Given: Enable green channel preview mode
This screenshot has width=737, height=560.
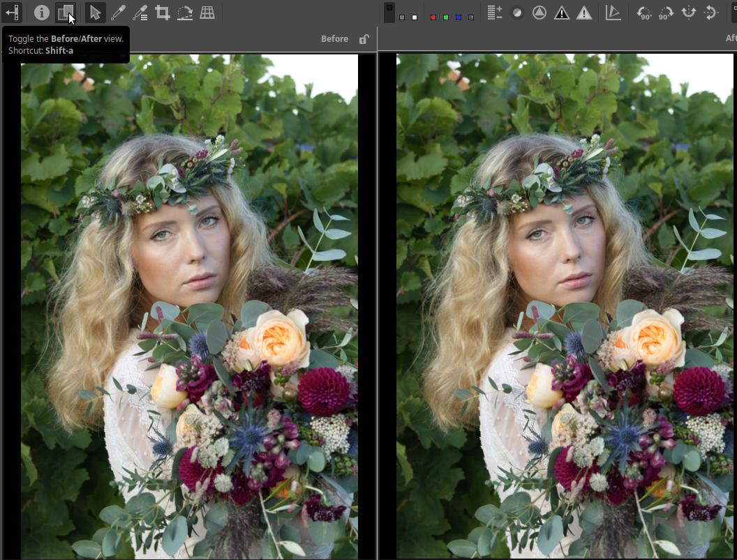Looking at the screenshot, I should (x=446, y=17).
